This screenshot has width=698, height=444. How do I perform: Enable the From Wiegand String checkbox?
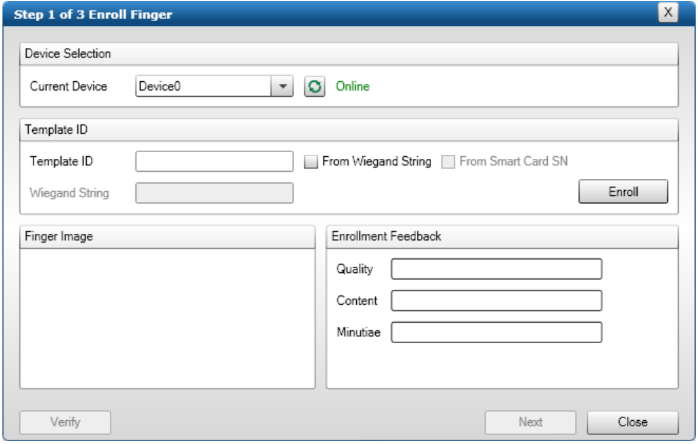point(311,162)
